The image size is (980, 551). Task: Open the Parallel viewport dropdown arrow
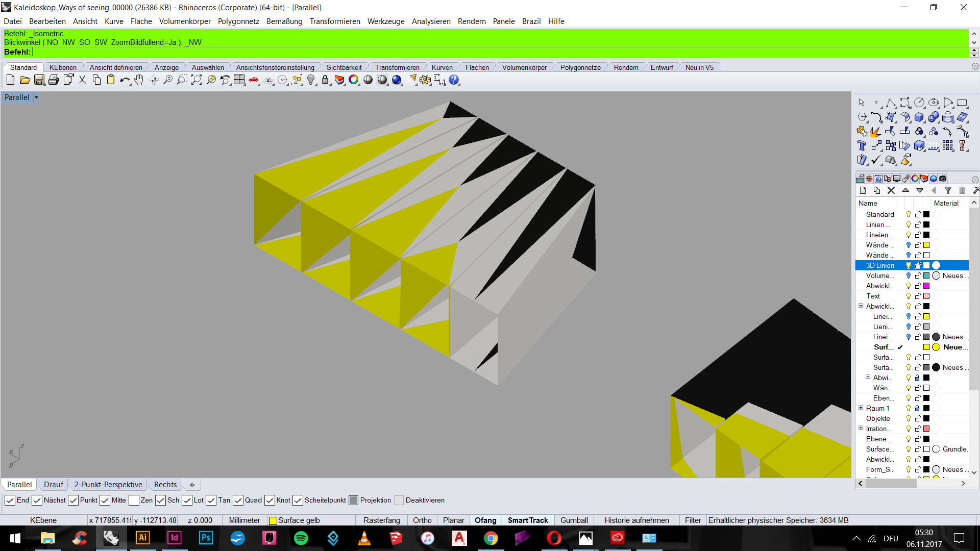pos(36,97)
